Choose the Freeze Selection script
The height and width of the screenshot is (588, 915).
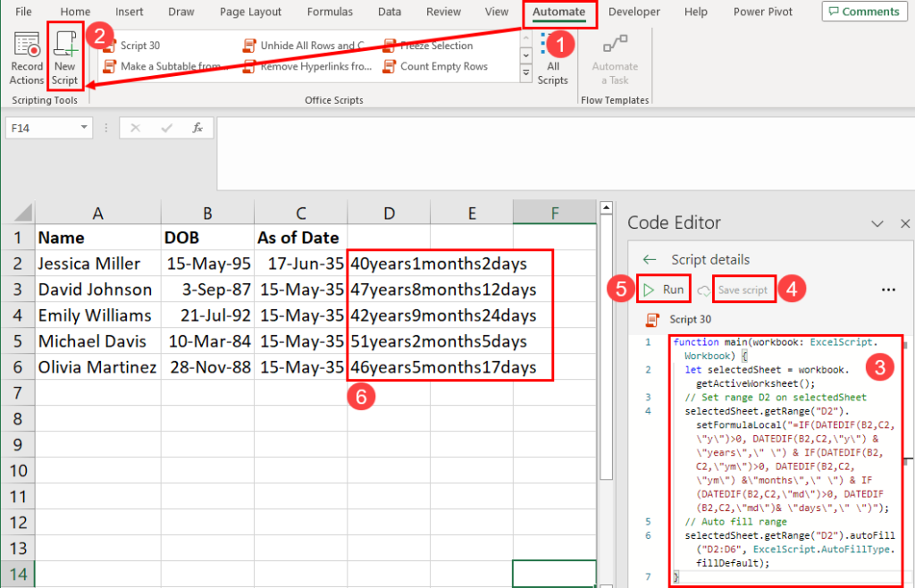click(428, 46)
